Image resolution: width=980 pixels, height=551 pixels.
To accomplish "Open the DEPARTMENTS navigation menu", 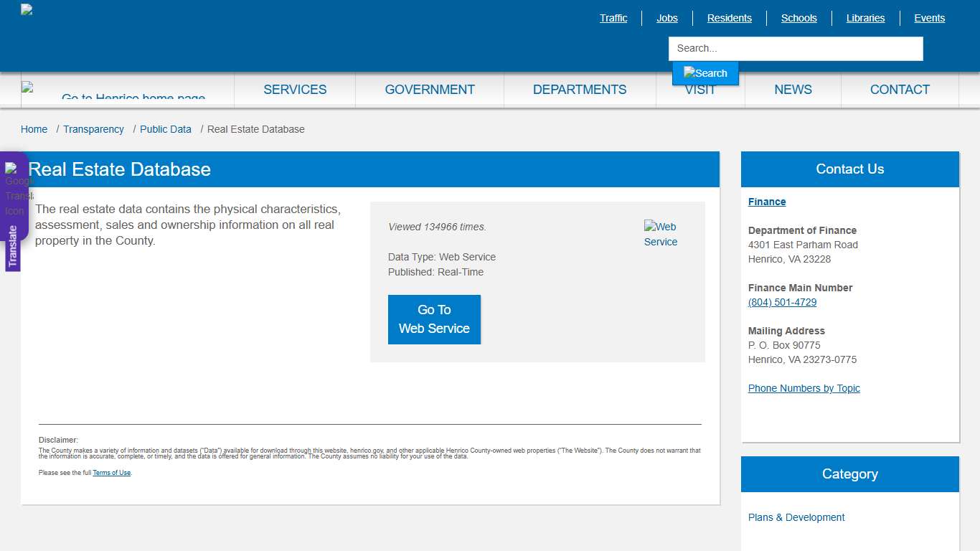I will (579, 89).
